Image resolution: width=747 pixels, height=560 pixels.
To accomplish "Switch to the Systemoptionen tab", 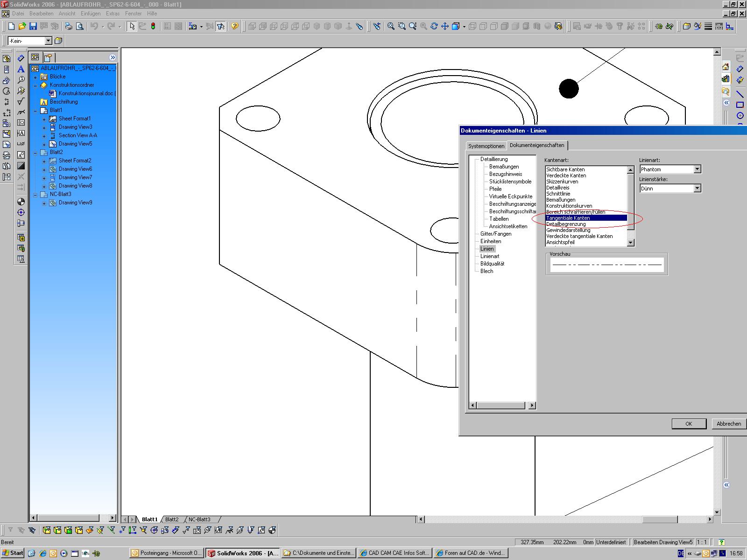I will (x=486, y=146).
